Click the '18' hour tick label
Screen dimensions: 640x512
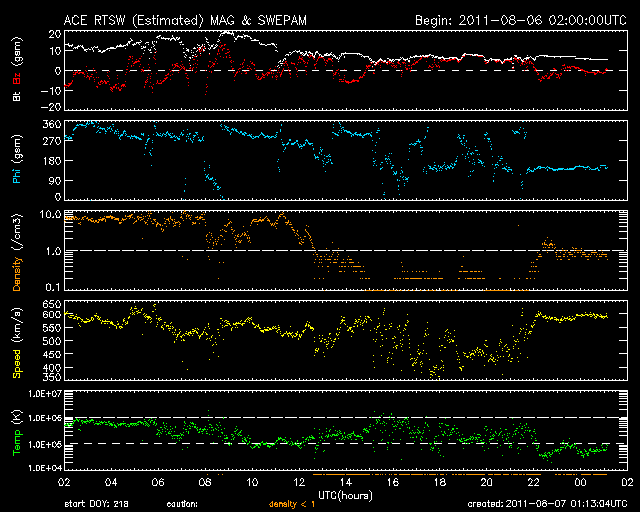[x=440, y=483]
